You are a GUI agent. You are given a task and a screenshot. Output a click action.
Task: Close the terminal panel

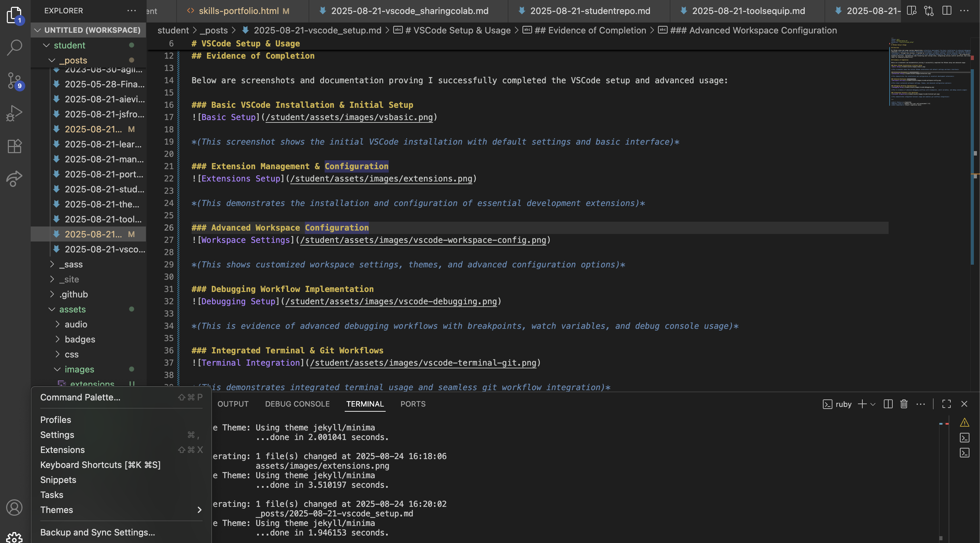(964, 404)
